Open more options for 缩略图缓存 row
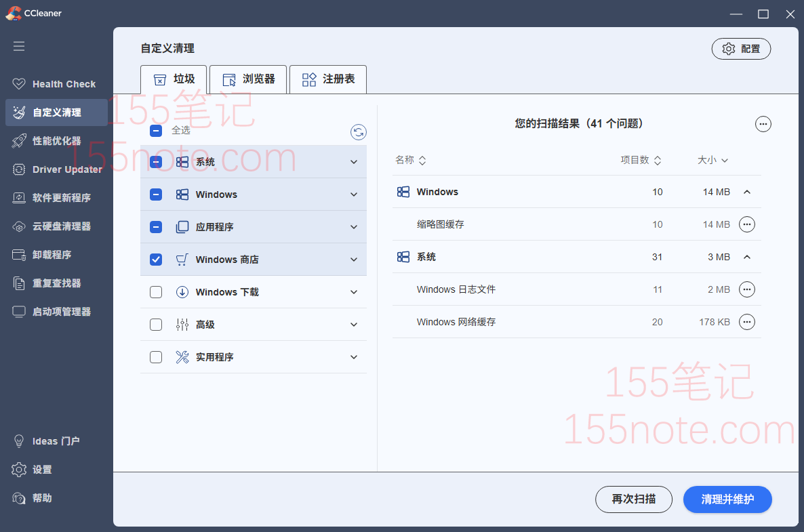Screen dimensions: 804x532 click(746, 224)
